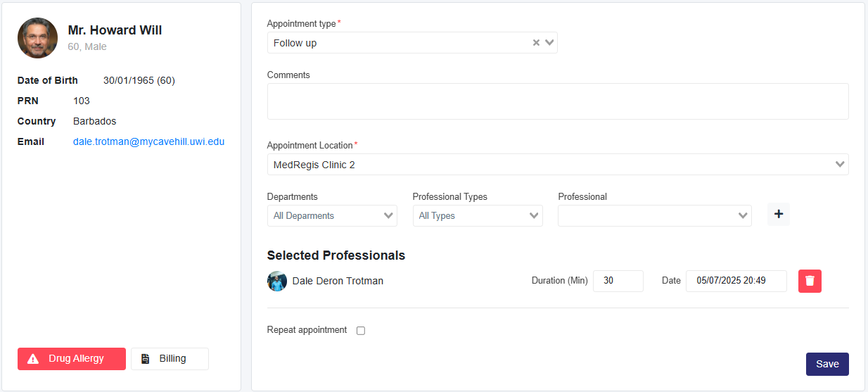The height and width of the screenshot is (392, 868).
Task: Click the plus icon to add professional
Action: coord(778,214)
